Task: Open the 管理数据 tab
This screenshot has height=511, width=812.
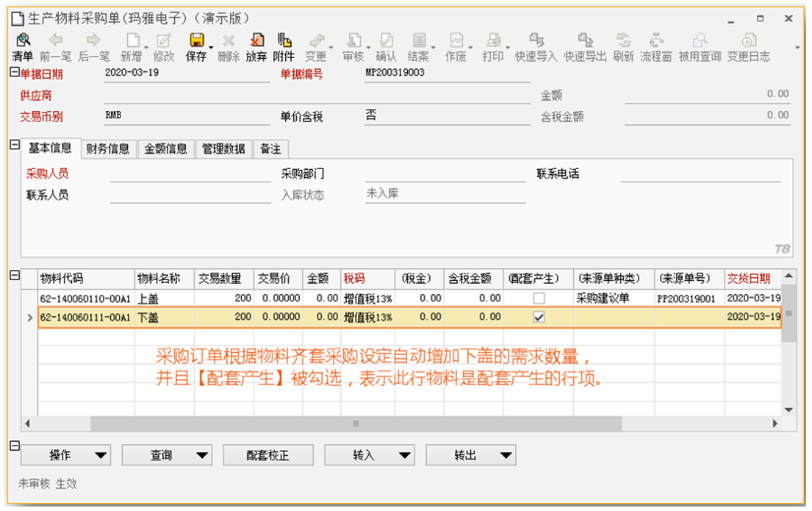Action: pos(223,149)
